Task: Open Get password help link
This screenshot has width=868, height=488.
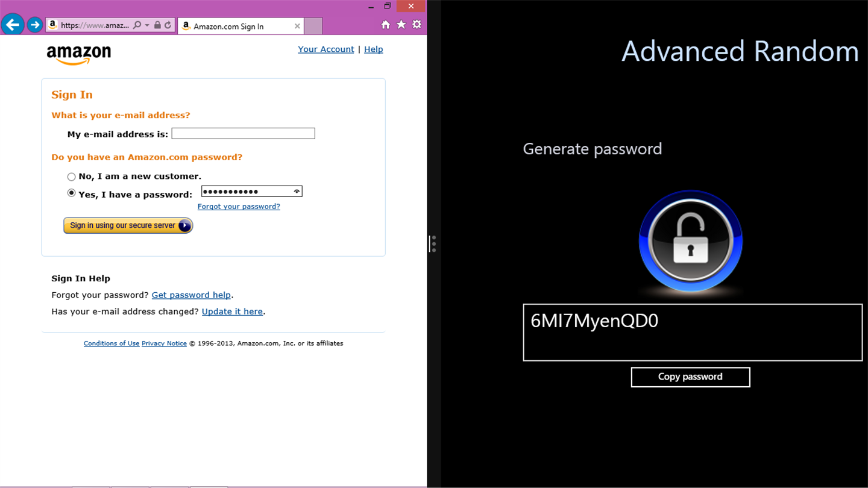Action: 191,295
